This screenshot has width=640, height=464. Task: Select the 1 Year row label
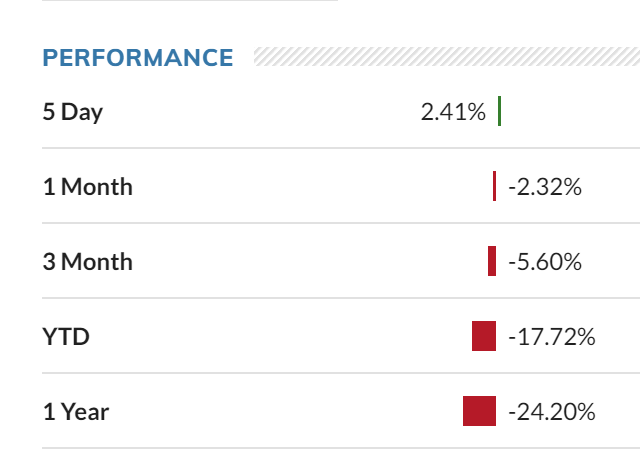(76, 412)
